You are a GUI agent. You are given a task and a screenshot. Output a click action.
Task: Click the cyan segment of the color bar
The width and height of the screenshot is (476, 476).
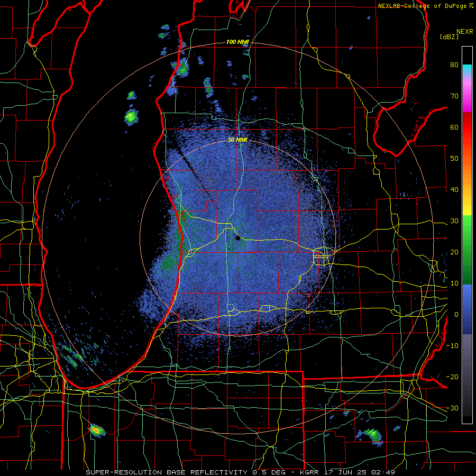pos(467,69)
